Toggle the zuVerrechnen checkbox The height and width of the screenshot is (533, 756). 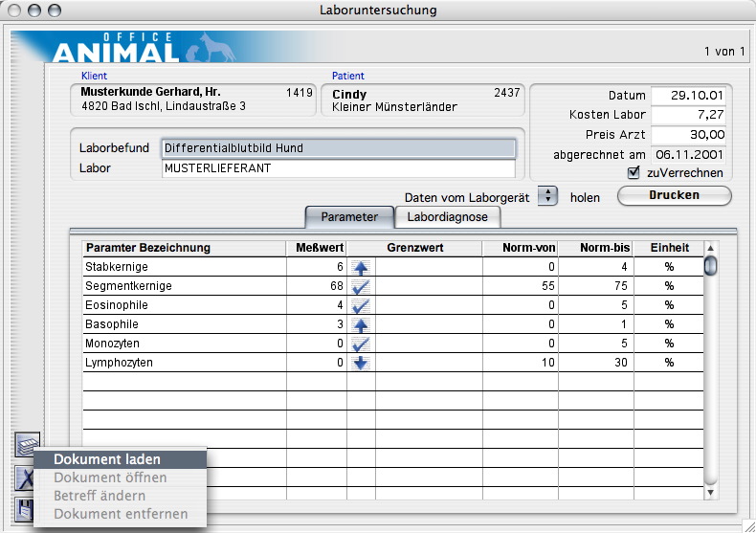633,173
